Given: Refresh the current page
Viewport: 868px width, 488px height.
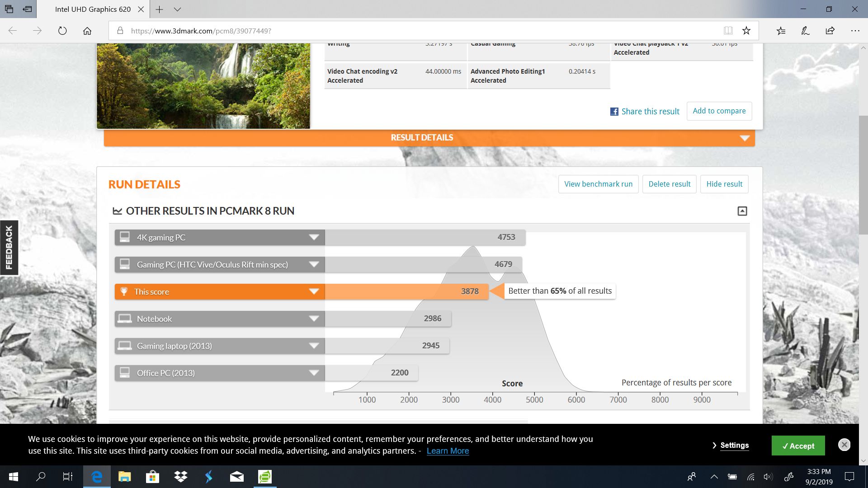Looking at the screenshot, I should [x=62, y=31].
